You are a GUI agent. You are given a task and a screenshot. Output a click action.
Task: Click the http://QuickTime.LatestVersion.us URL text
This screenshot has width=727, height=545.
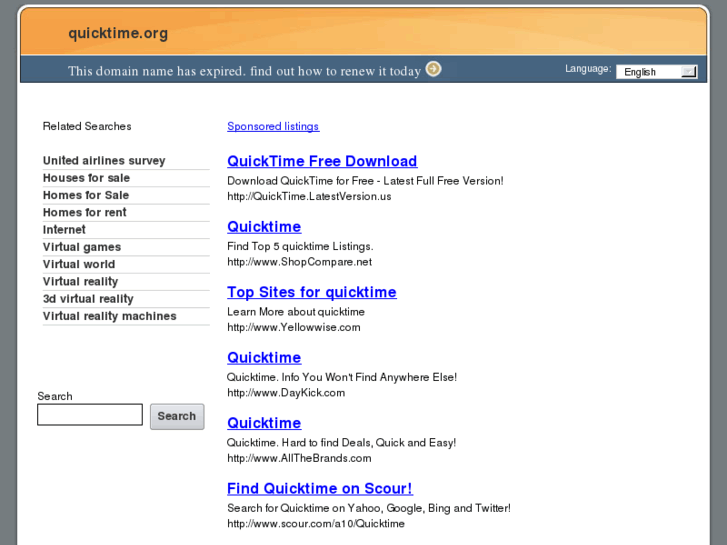click(x=309, y=196)
